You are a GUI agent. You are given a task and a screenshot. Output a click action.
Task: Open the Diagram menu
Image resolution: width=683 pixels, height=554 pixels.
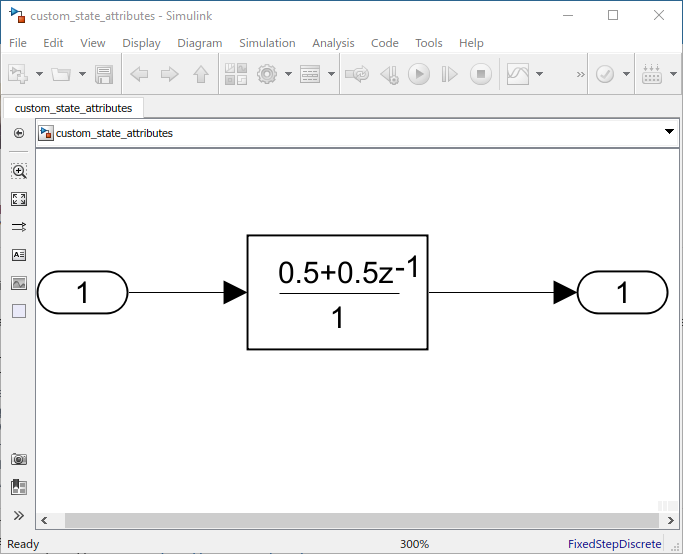199,43
